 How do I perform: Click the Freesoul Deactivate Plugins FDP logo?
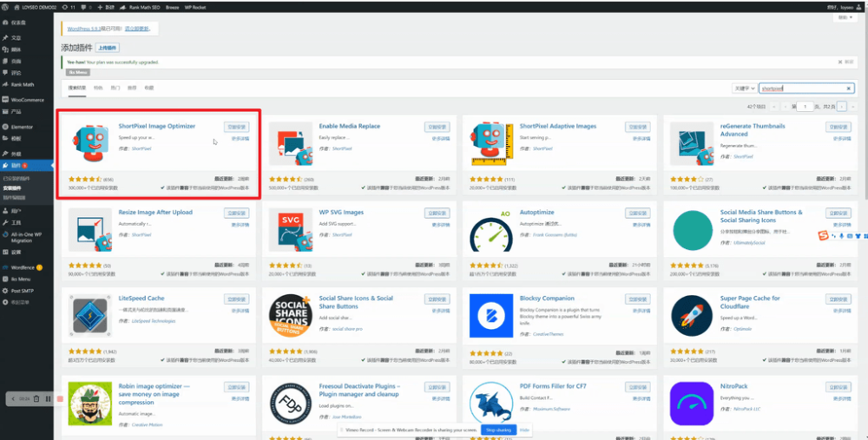point(291,404)
